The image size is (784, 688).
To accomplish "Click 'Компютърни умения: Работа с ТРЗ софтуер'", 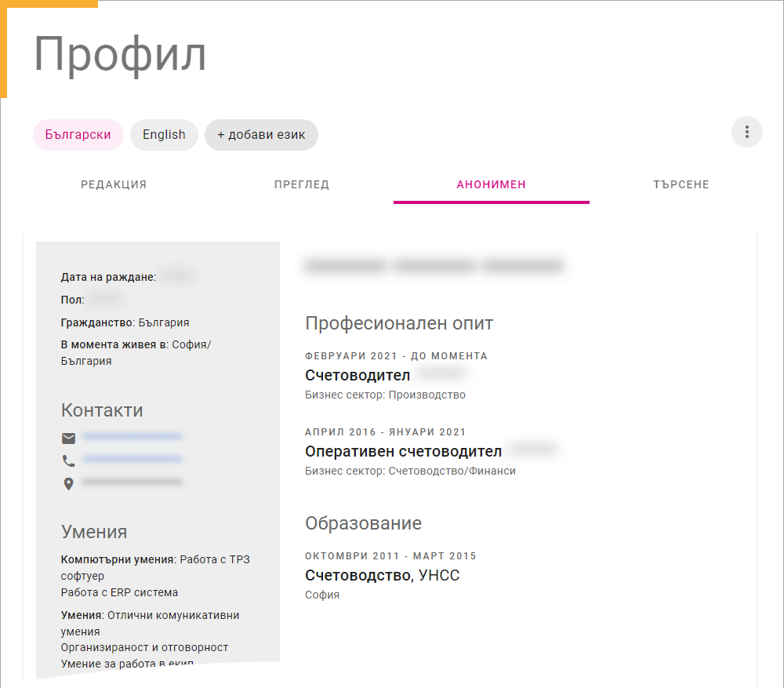I will (x=155, y=567).
